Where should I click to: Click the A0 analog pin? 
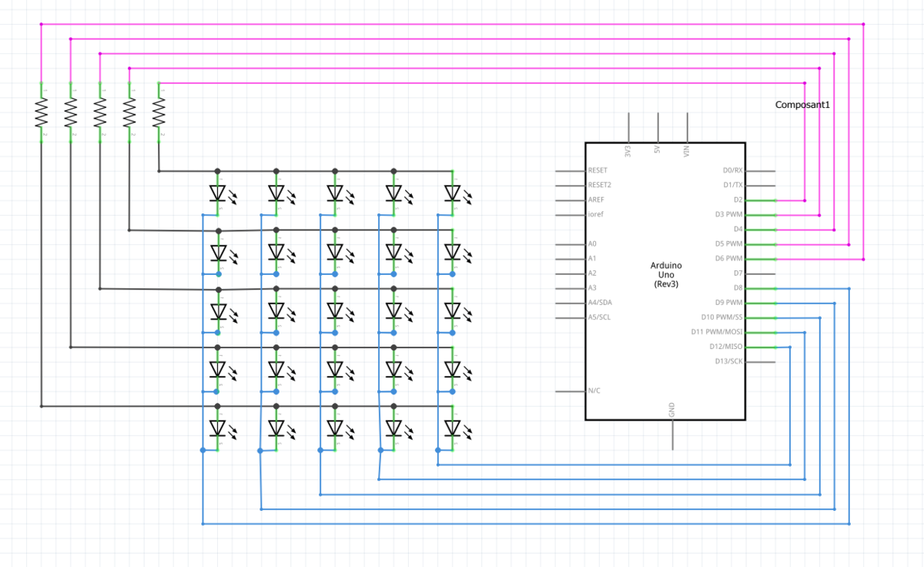pos(571,243)
